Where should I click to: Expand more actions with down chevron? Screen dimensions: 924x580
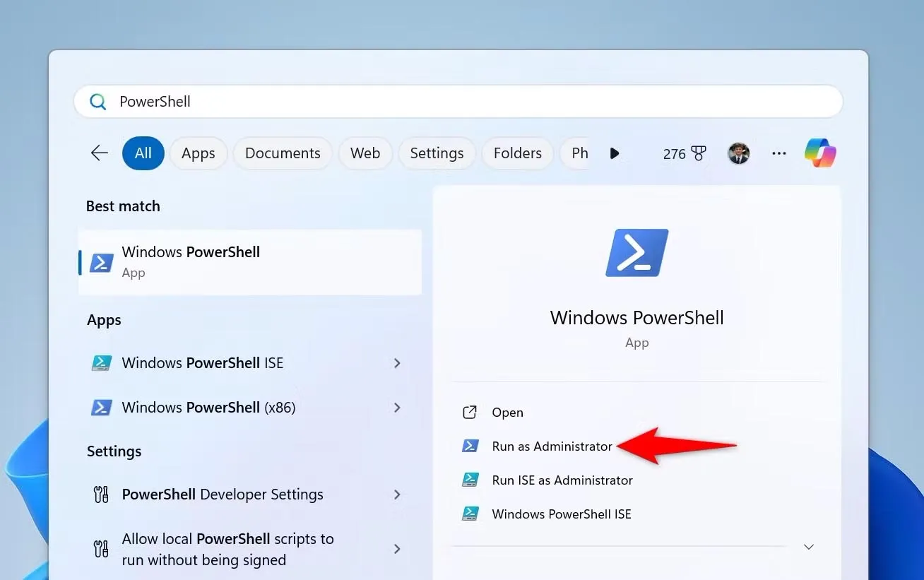click(809, 547)
